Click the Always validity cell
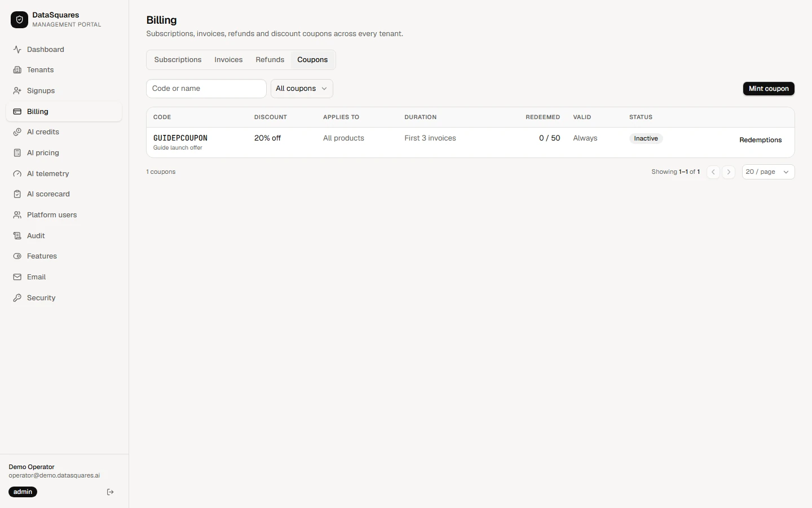812x508 pixels. (585, 138)
